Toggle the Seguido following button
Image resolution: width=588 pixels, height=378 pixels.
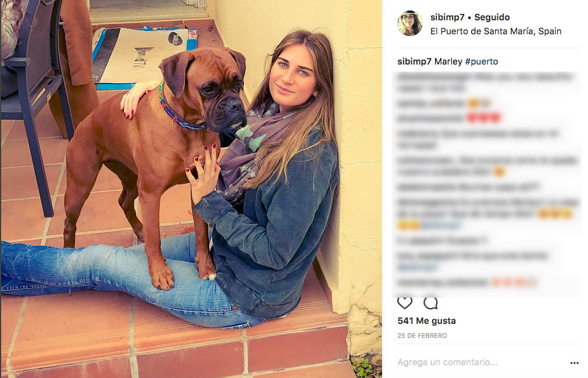491,17
